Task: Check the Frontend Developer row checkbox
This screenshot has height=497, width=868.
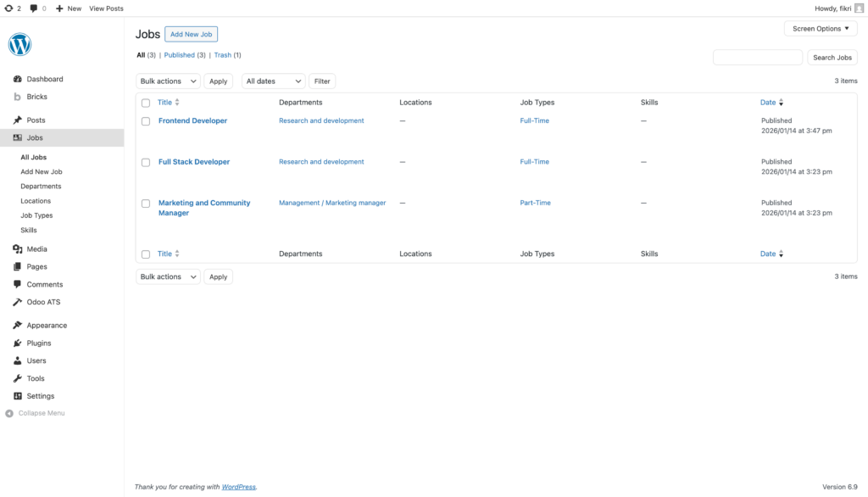Action: (x=146, y=121)
